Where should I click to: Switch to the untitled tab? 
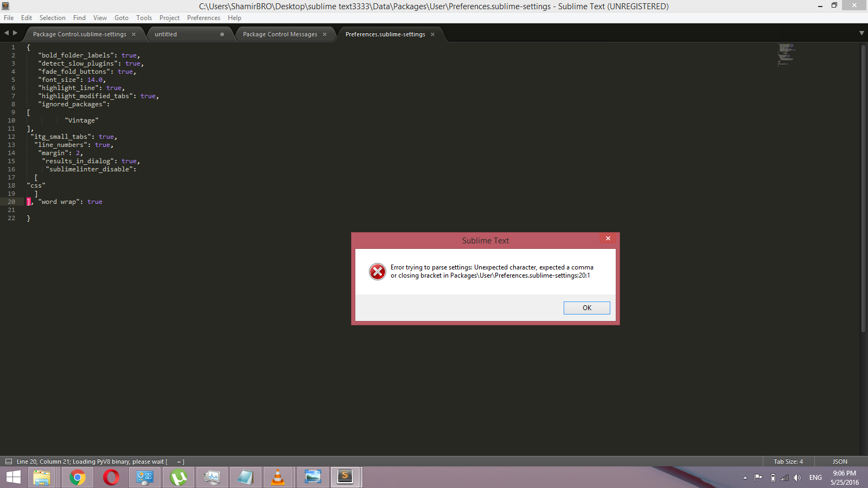pos(166,34)
